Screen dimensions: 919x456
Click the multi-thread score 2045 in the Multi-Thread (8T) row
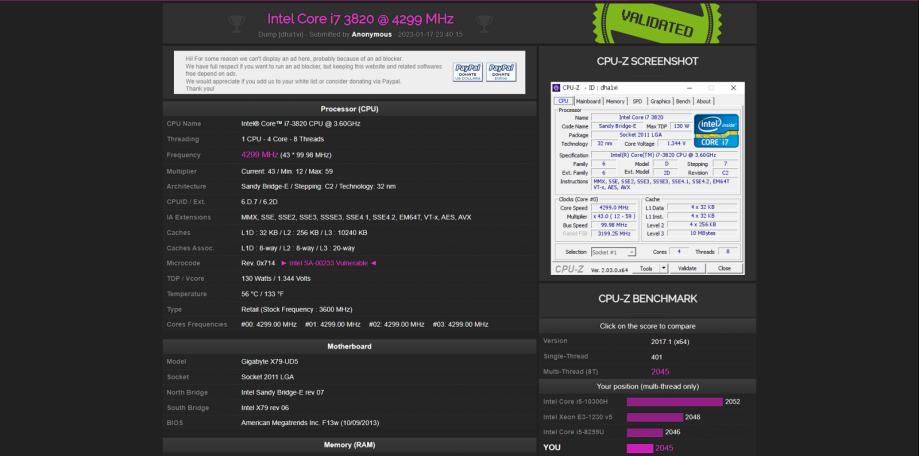coord(660,372)
